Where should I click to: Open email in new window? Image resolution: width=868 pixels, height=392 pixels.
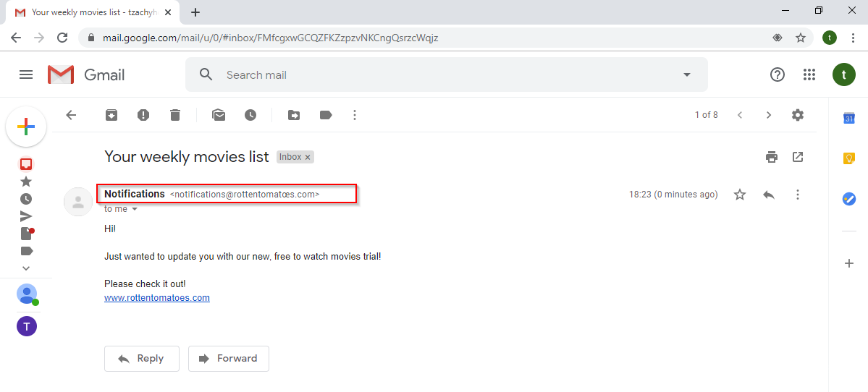coord(798,157)
